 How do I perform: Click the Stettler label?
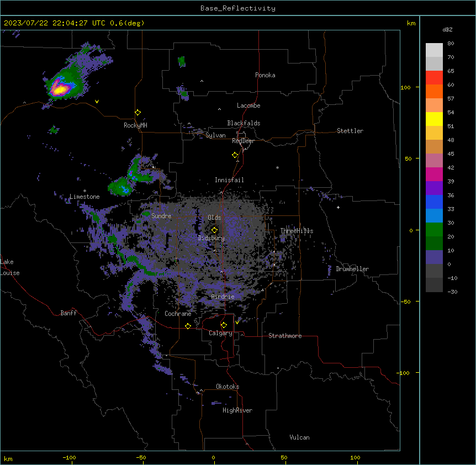tap(350, 131)
